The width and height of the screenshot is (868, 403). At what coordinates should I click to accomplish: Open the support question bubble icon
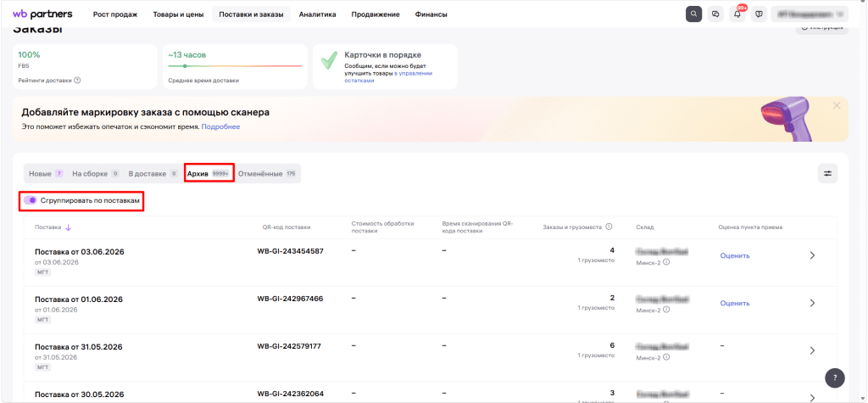(759, 14)
